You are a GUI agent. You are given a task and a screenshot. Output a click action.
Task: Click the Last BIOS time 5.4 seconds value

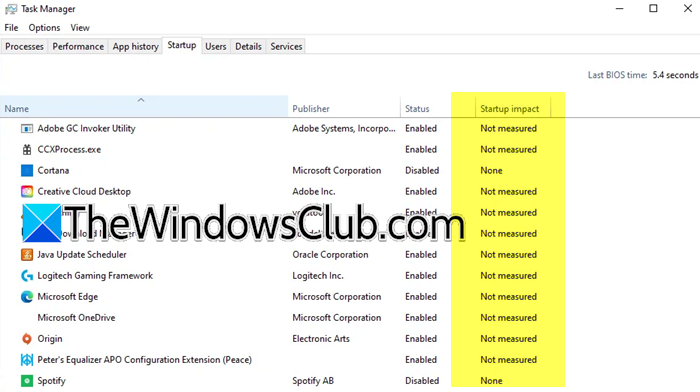675,75
